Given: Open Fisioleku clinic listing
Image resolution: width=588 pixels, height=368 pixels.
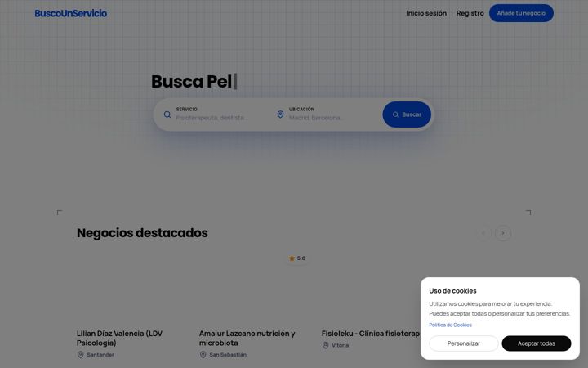Looking at the screenshot, I should pyautogui.click(x=371, y=334).
